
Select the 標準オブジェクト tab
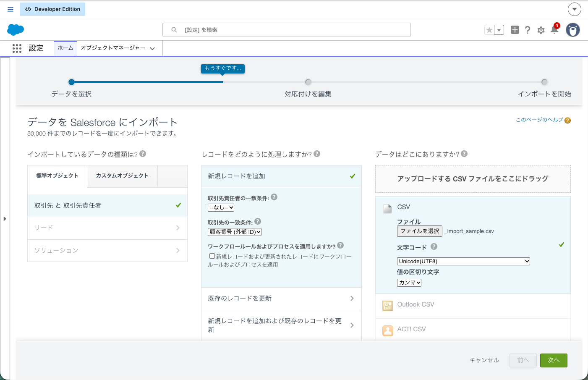click(x=57, y=176)
